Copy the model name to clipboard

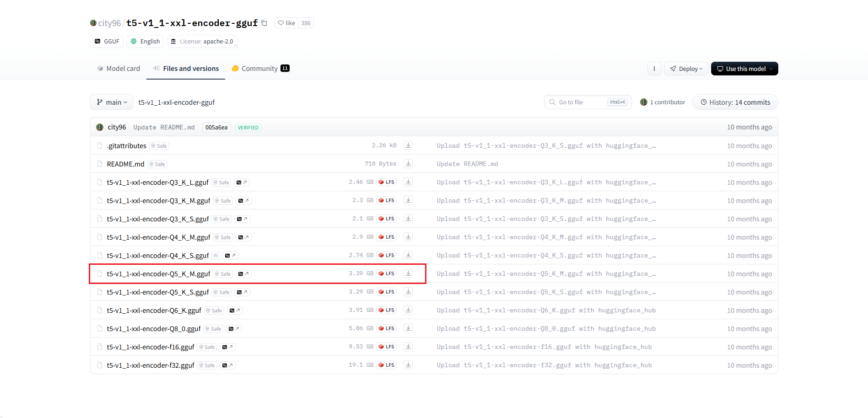point(264,23)
